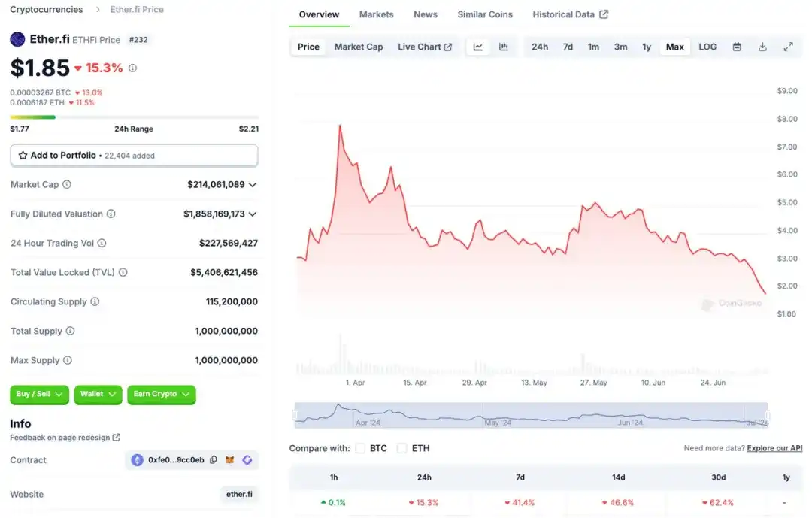Click the left handle of chart range slider
Screen dimensions: 812x518
pos(295,415)
